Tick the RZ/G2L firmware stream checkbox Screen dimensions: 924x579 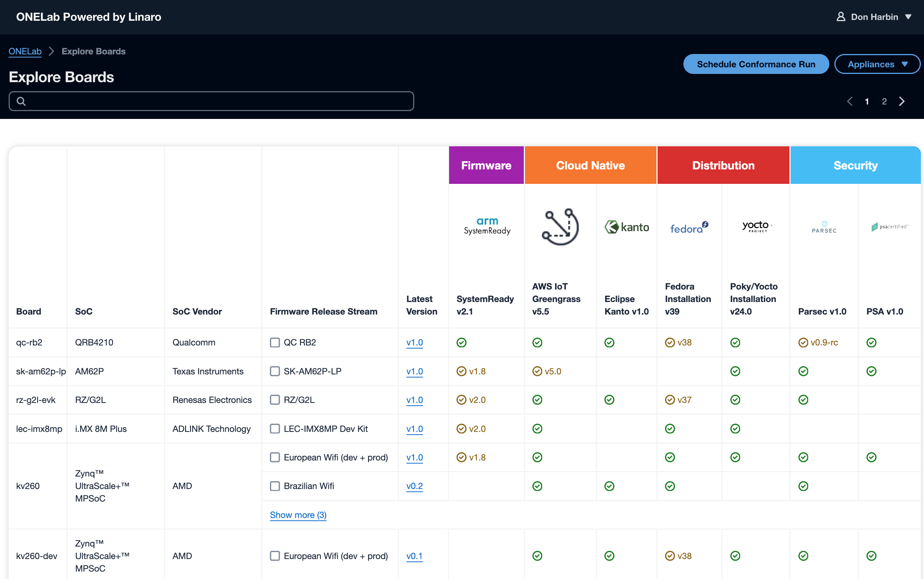coord(275,400)
